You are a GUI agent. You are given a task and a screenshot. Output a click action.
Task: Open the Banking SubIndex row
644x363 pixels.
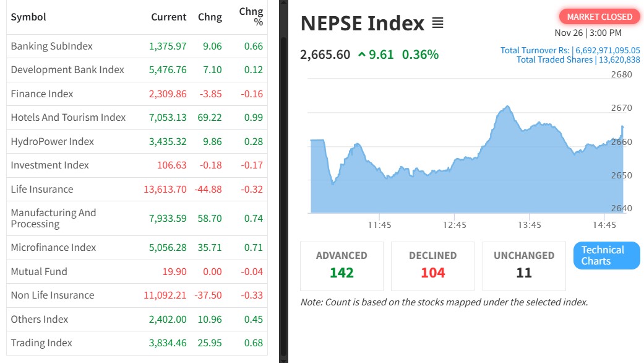pyautogui.click(x=51, y=46)
